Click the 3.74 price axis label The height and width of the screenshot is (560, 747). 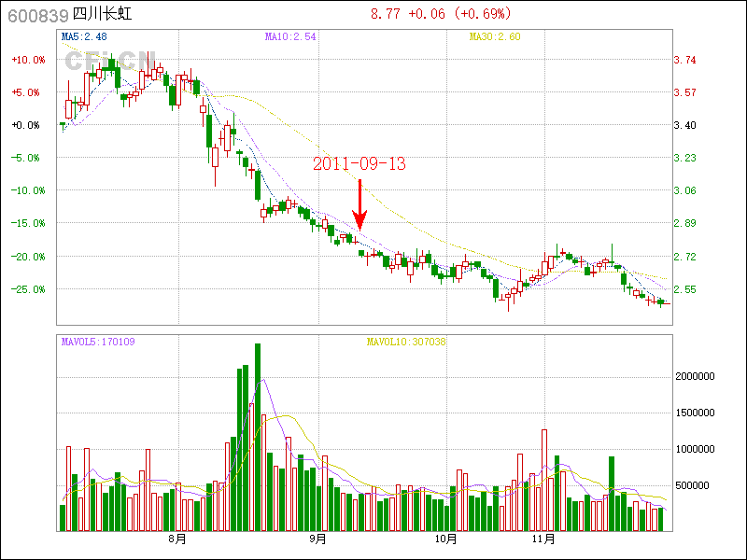(684, 60)
